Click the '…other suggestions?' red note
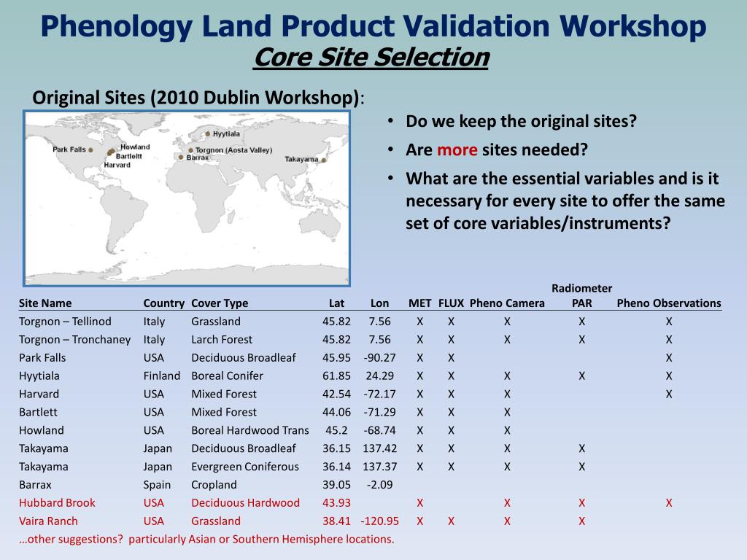The height and width of the screenshot is (560, 747). pyautogui.click(x=206, y=539)
